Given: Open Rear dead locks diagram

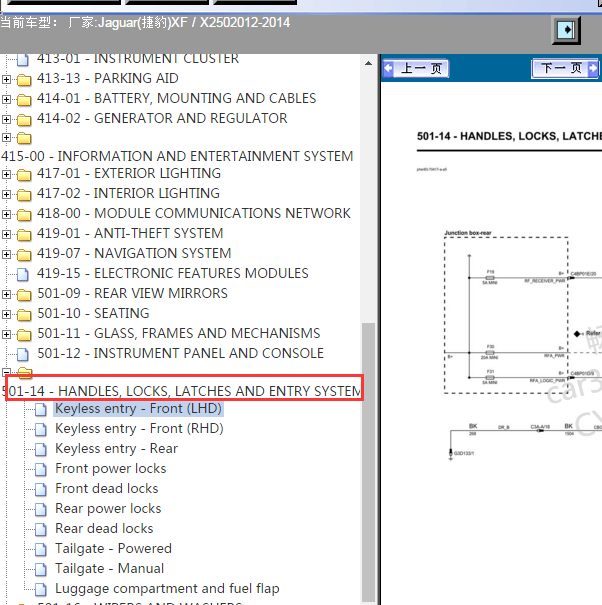Looking at the screenshot, I should click(104, 529).
